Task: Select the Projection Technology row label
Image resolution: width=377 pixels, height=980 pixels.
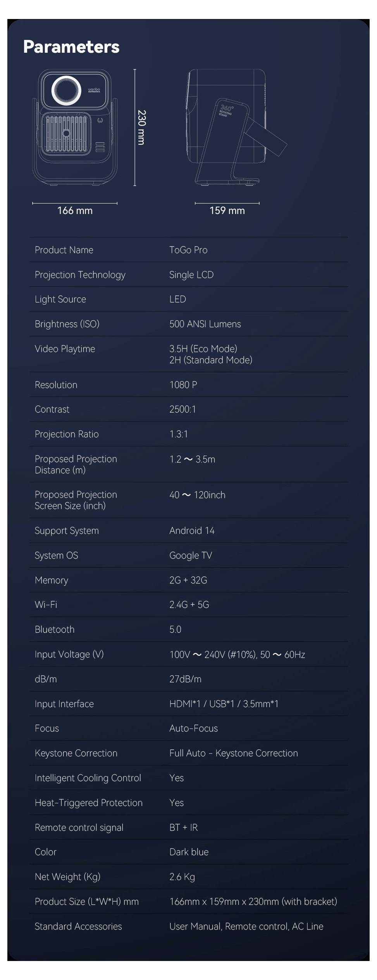Action: pos(80,275)
